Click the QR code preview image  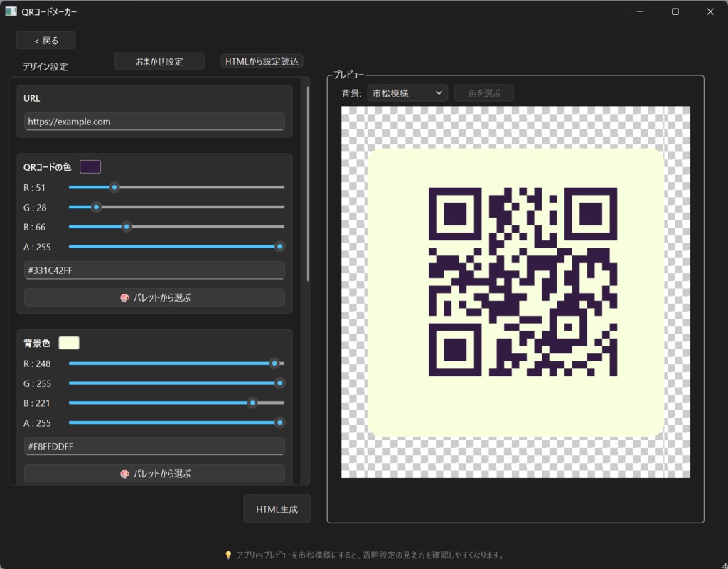(515, 292)
